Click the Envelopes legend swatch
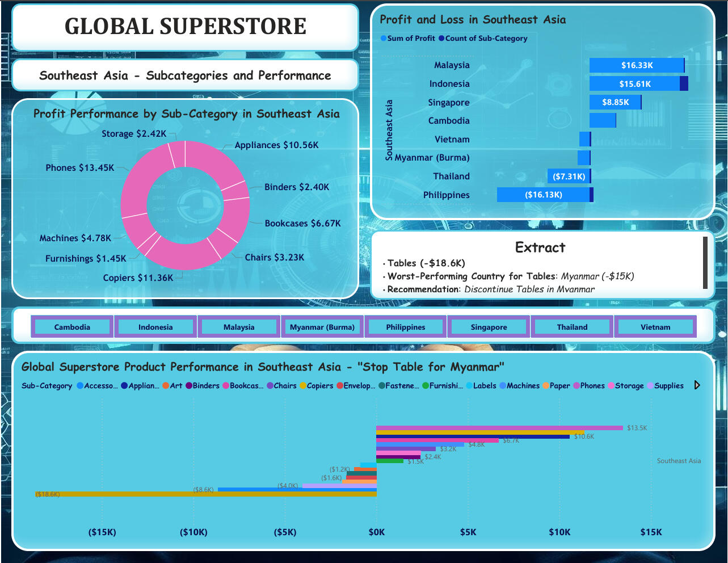The image size is (728, 563). (x=340, y=386)
